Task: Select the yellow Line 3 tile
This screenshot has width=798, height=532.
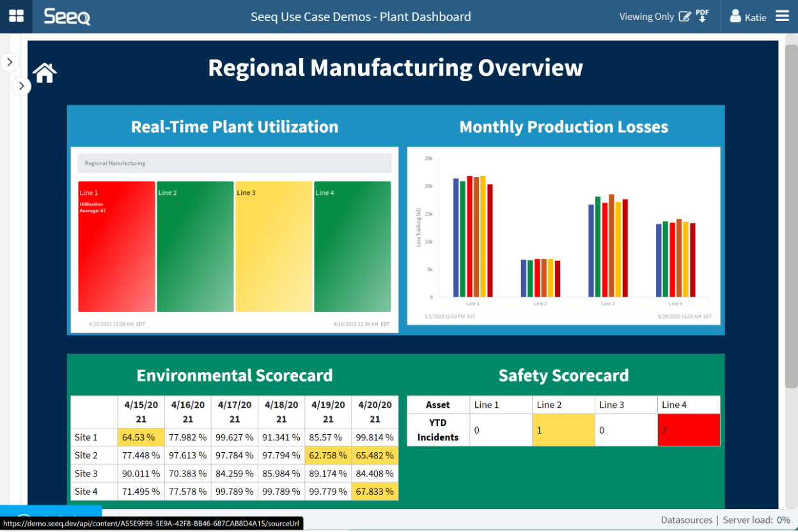Action: click(x=274, y=246)
